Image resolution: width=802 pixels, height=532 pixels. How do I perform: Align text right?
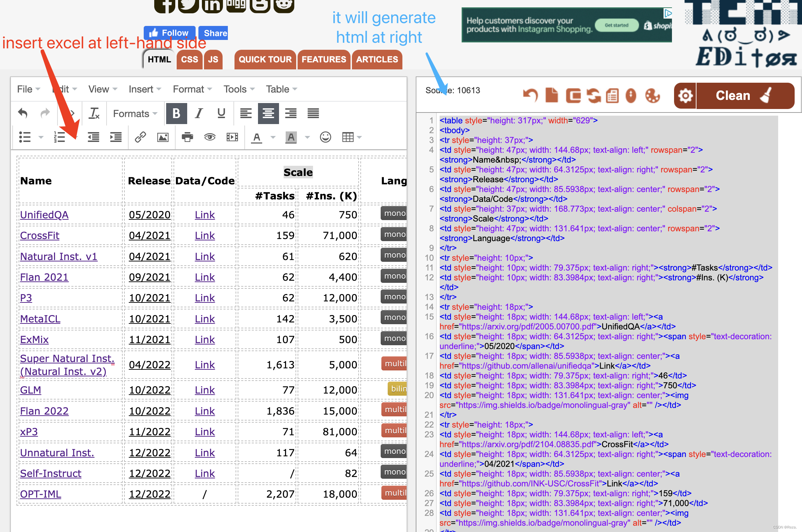pos(291,113)
